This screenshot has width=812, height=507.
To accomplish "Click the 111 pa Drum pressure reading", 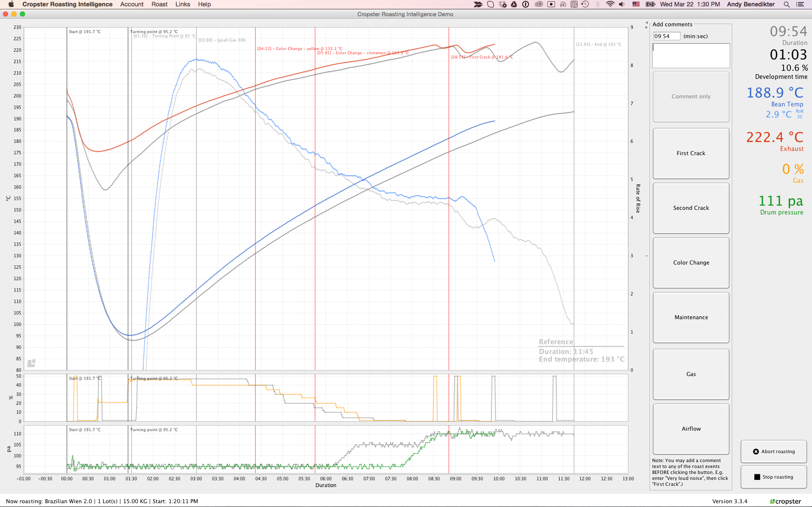I will click(x=781, y=201).
